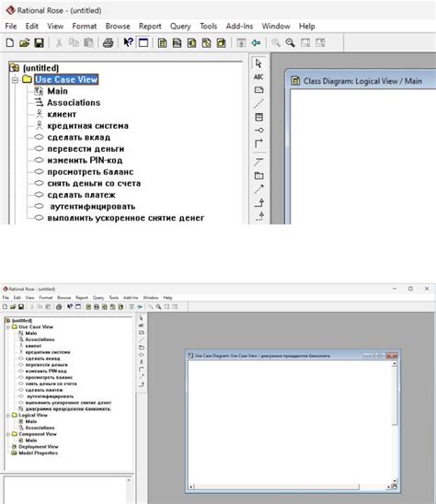This screenshot has width=436, height=504.
Task: Pick the Selection arrow tool in upper toolbox
Action: point(258,63)
